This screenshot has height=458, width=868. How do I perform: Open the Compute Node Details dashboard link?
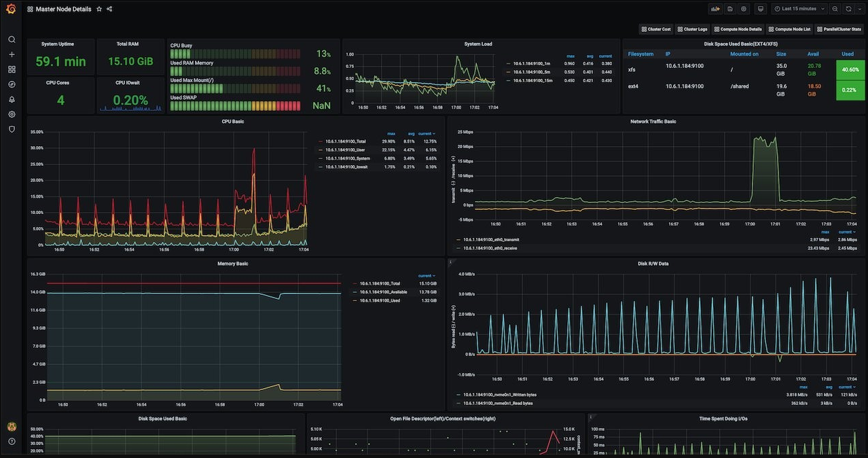pyautogui.click(x=738, y=29)
